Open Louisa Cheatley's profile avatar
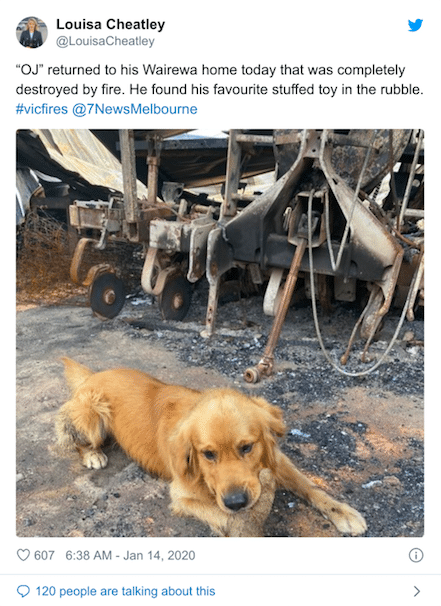The image size is (441, 606). pos(32,32)
